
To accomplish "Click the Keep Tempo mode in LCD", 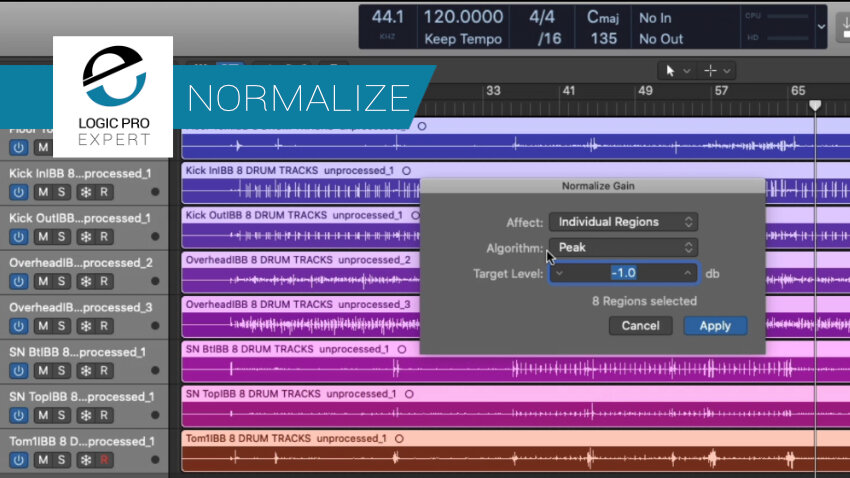I will tap(463, 39).
